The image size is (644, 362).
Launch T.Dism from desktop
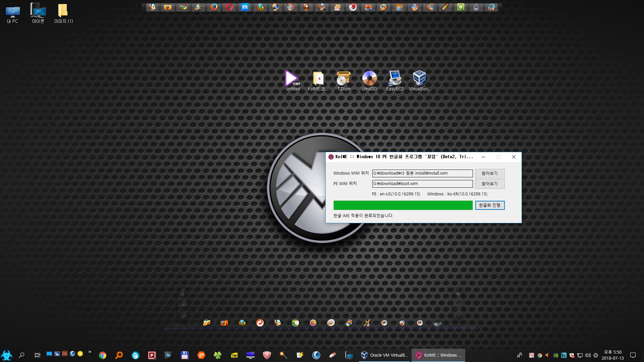pos(344,81)
